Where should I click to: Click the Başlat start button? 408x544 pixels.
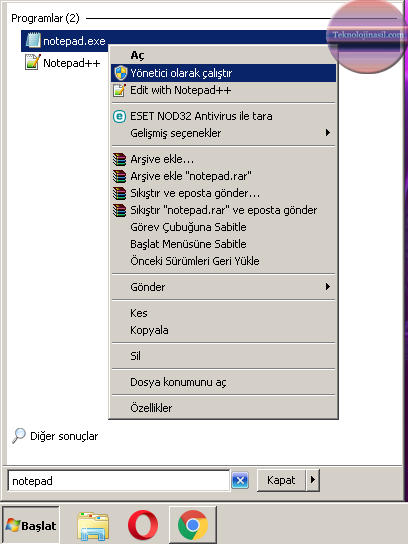pos(31,525)
